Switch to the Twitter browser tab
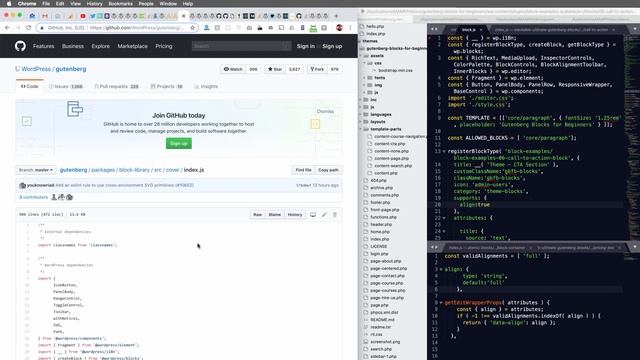This screenshot has width=640, height=360. click(93, 16)
